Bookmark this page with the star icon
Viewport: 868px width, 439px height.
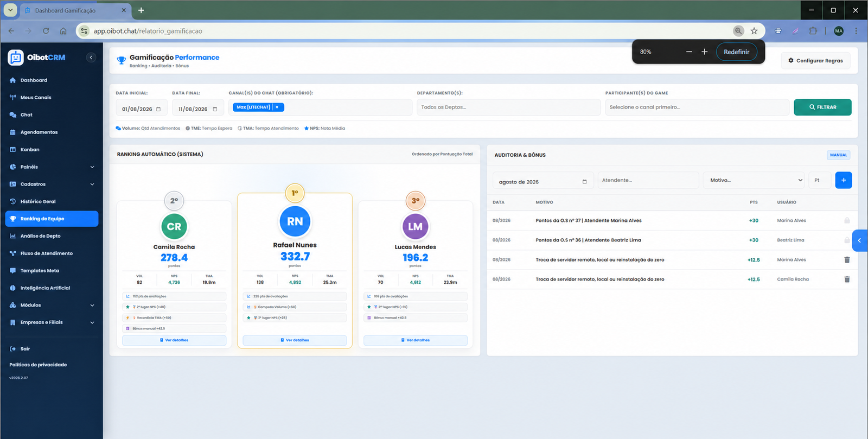point(754,31)
